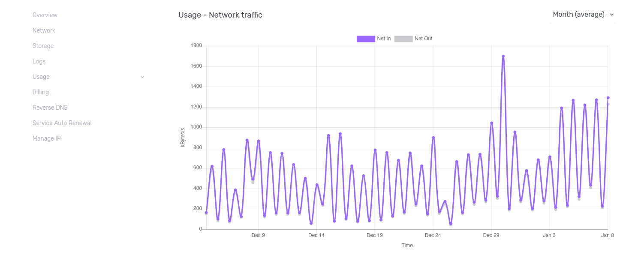644x273 pixels.
Task: Click the peak data point at Dec 24
Action: coord(433,138)
